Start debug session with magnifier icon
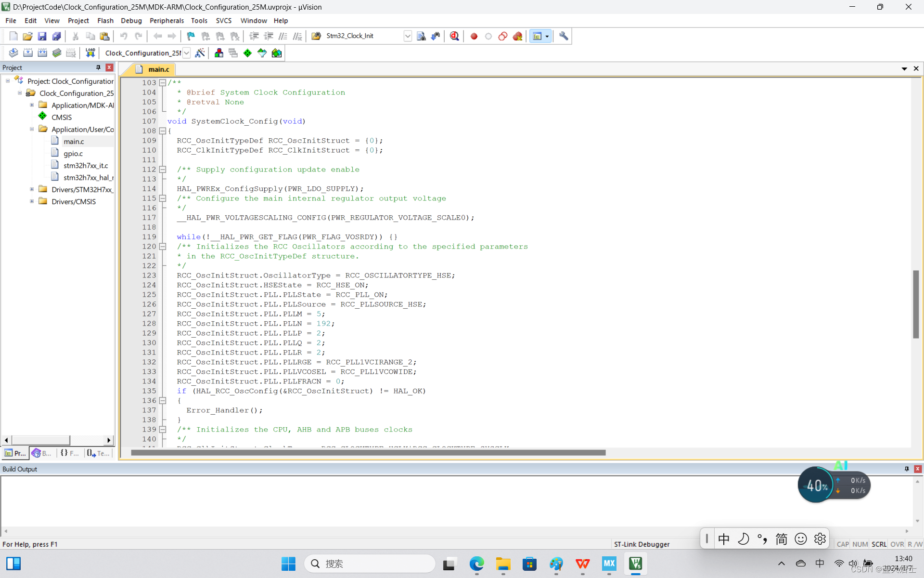The width and height of the screenshot is (924, 578). pyautogui.click(x=454, y=36)
